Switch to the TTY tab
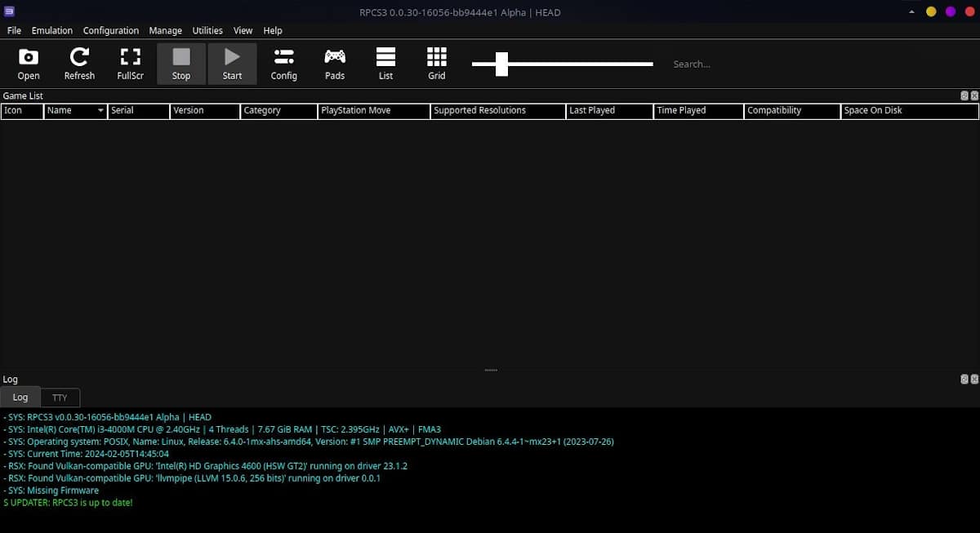This screenshot has height=533, width=980. tap(60, 398)
